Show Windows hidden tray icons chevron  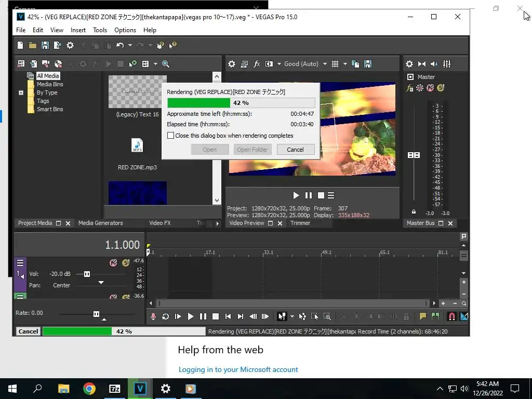(440, 389)
